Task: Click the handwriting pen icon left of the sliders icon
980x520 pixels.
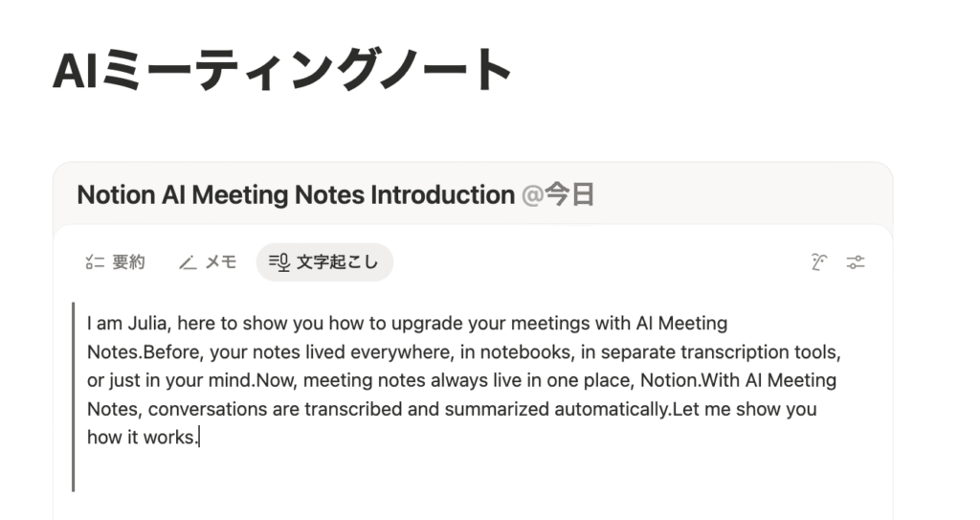Action: point(818,262)
